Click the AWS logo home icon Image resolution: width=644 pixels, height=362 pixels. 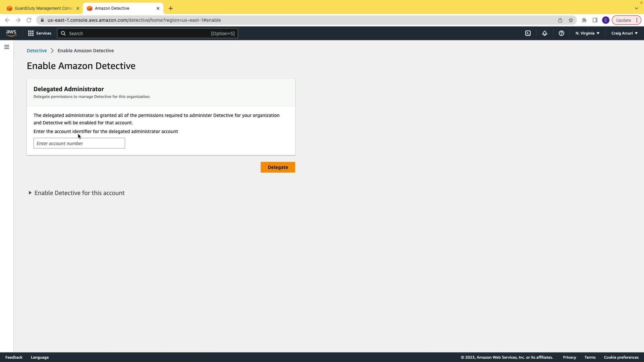[11, 33]
